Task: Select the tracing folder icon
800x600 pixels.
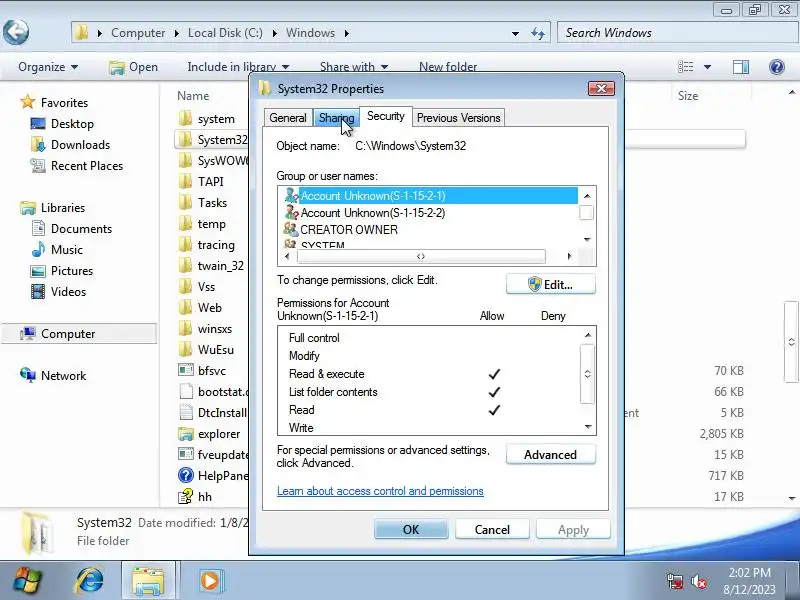Action: click(186, 244)
